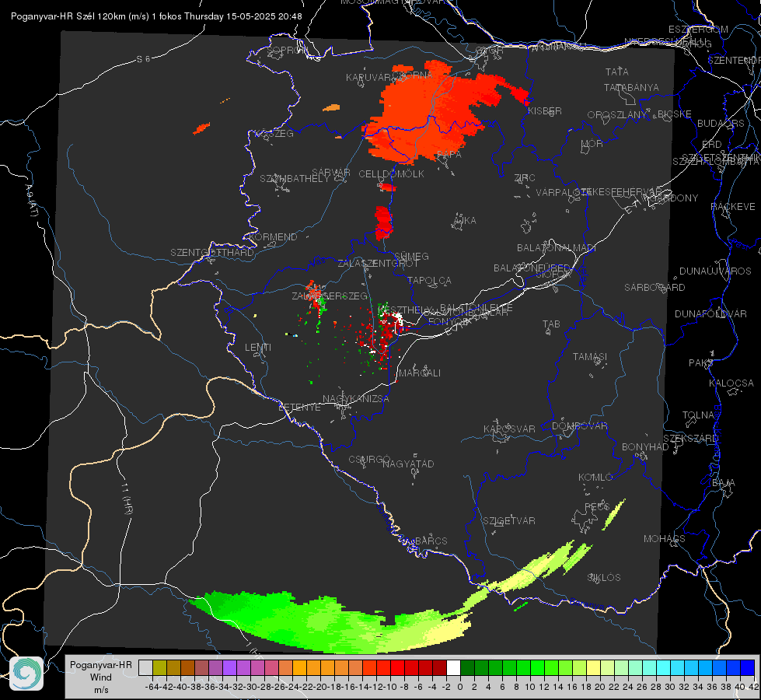This screenshot has width=761, height=700.
Task: Click the DUNAFÖLDVÁR town label
Action: click(x=710, y=314)
